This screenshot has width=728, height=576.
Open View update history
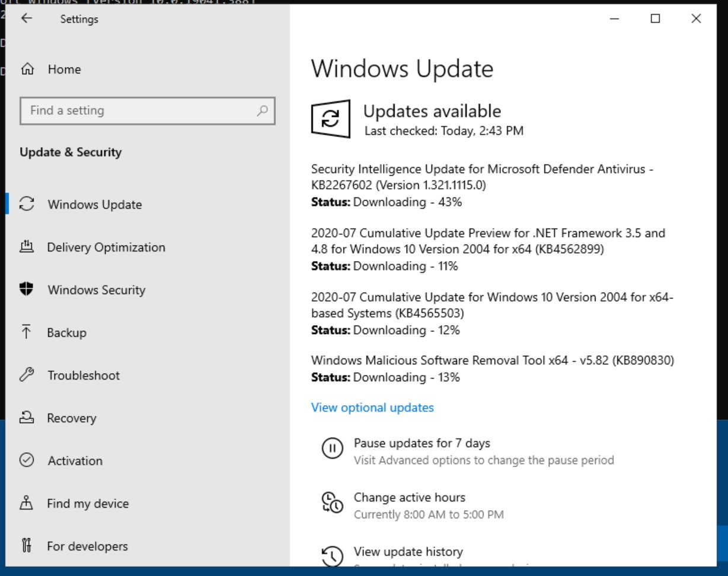(x=408, y=552)
